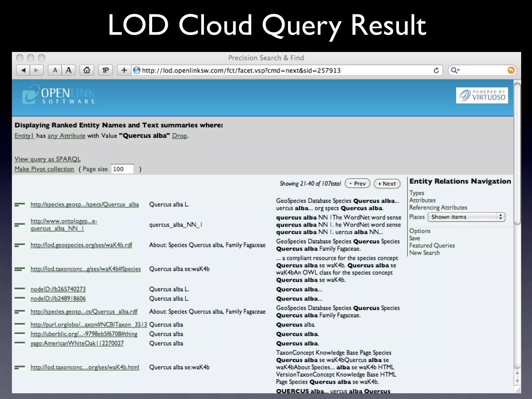Go to previous results with Prev button
This screenshot has width=532, height=399.
coord(357,183)
